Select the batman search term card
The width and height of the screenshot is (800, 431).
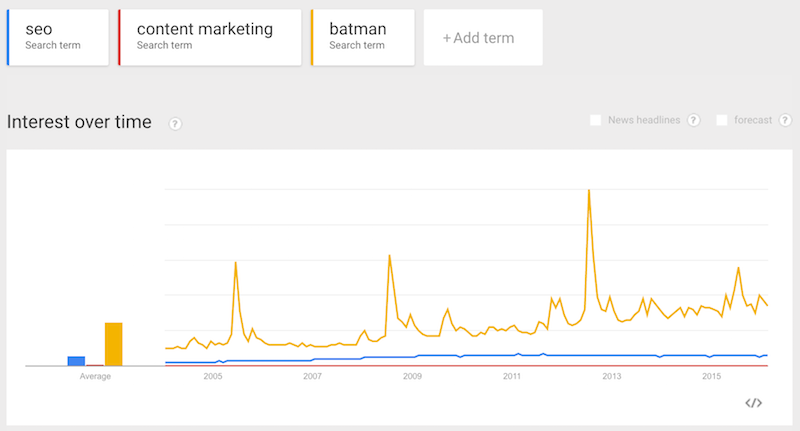(x=364, y=38)
